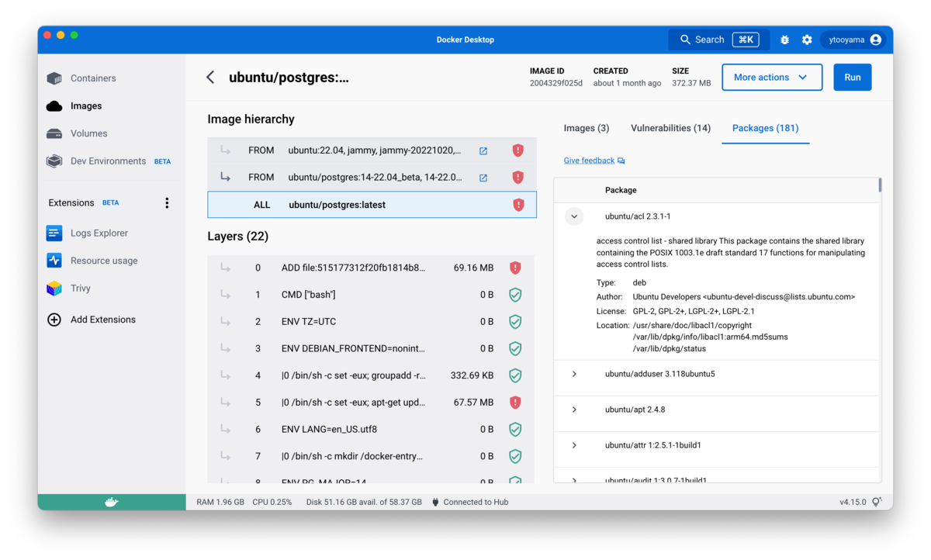Click green shield on CMD ["bash"] layer

[x=515, y=295]
